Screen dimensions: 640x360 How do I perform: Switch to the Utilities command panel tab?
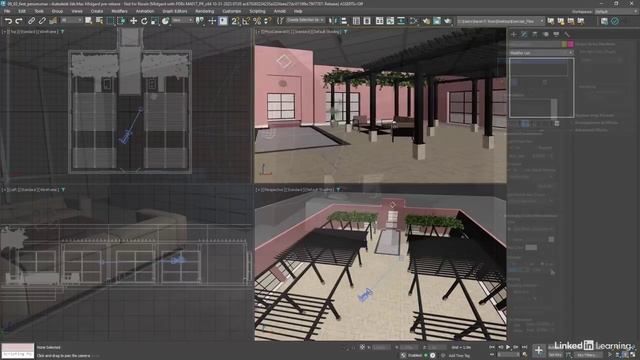click(567, 34)
